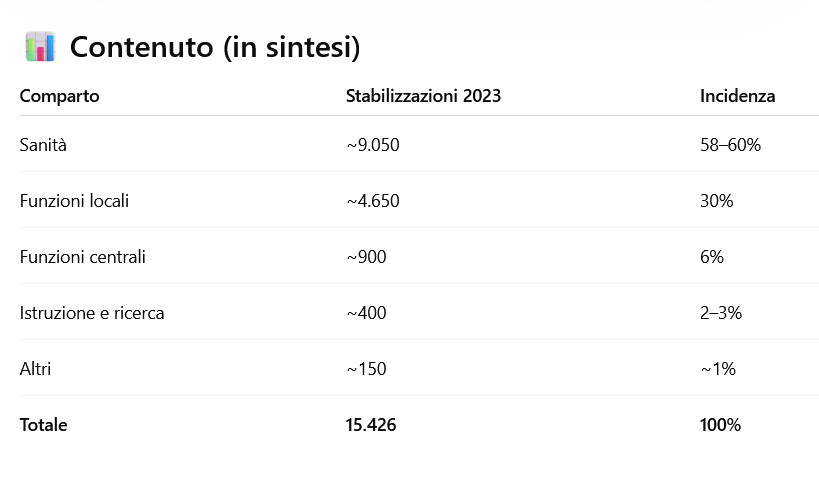Click the 15.426 total value

click(x=371, y=425)
